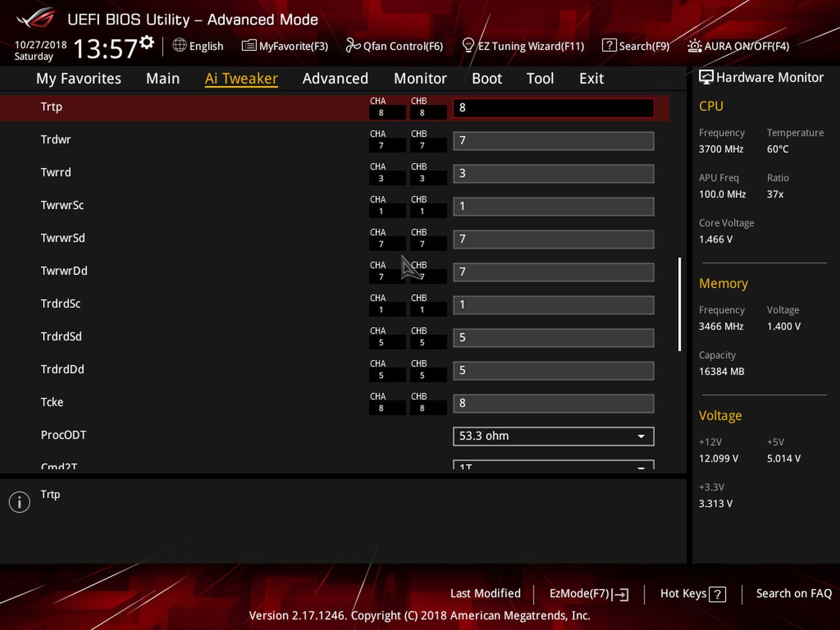Viewport: 840px width, 630px height.
Task: Switch to Main tab
Action: [x=163, y=78]
